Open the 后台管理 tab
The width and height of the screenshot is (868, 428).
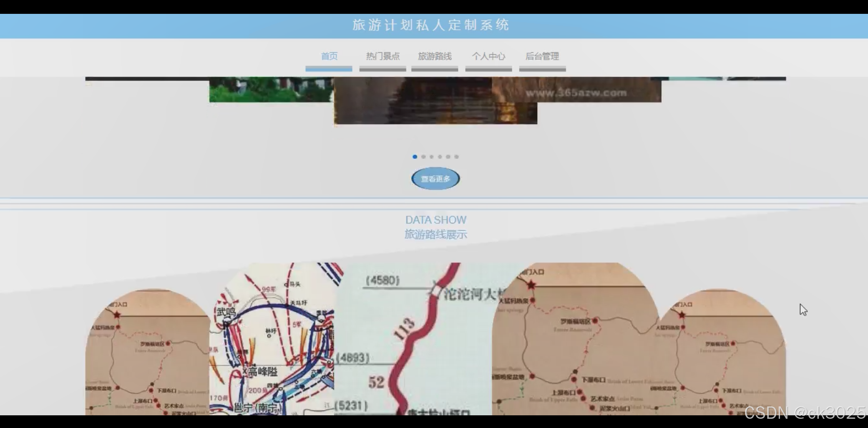coord(542,57)
